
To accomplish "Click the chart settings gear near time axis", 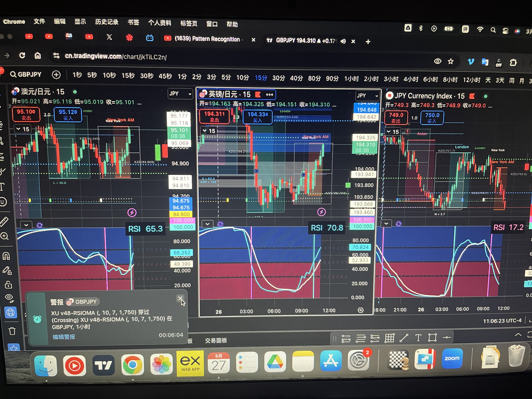I will [x=360, y=310].
